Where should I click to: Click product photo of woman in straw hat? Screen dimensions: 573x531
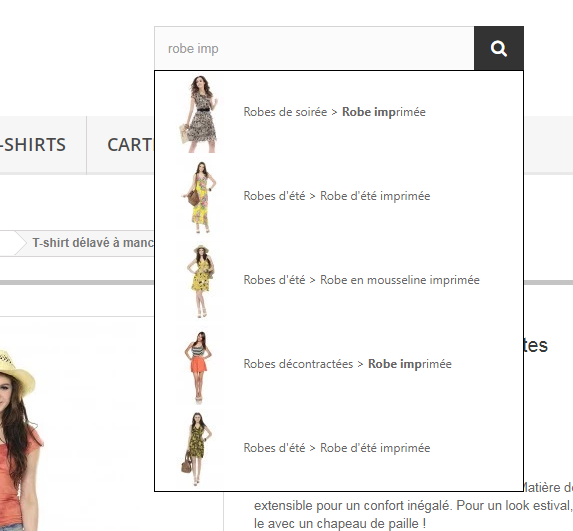[x=22, y=439]
